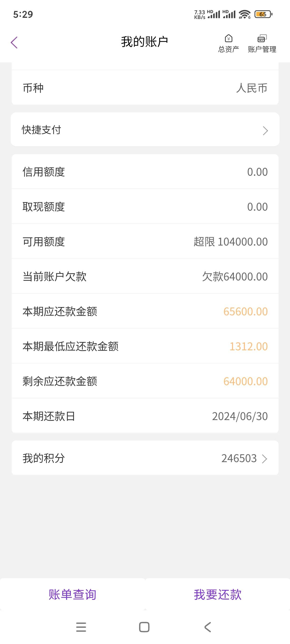The height and width of the screenshot is (644, 290).
Task: Tap the 我的账户 page title
Action: click(x=144, y=42)
